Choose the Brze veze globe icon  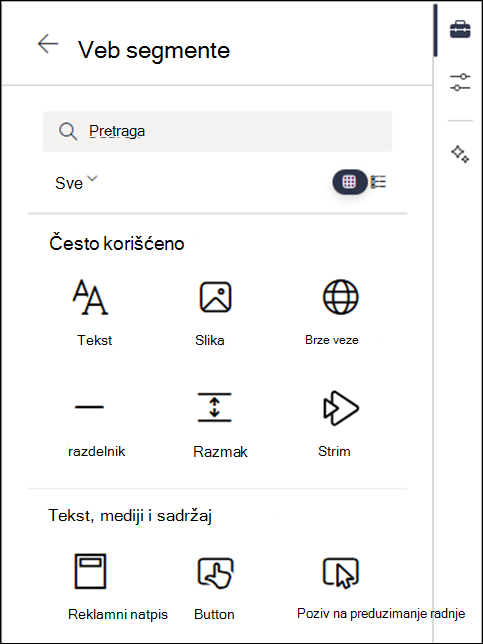(340, 297)
